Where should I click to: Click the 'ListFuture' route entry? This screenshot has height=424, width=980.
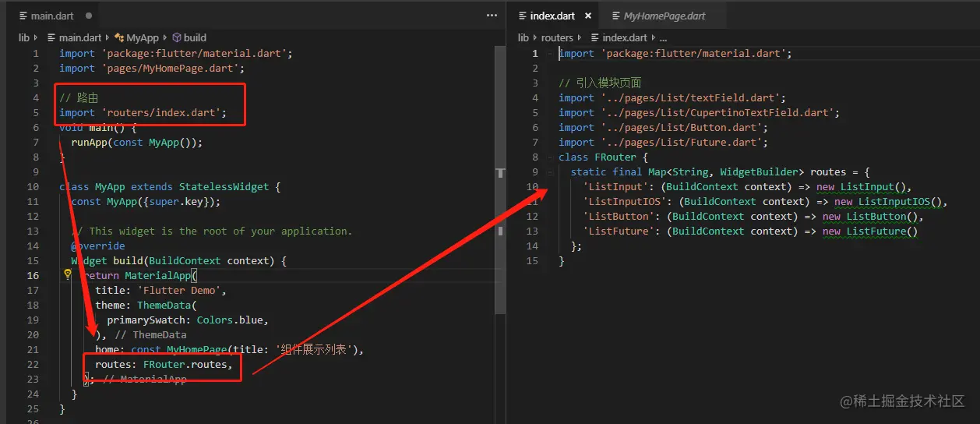[x=750, y=231]
